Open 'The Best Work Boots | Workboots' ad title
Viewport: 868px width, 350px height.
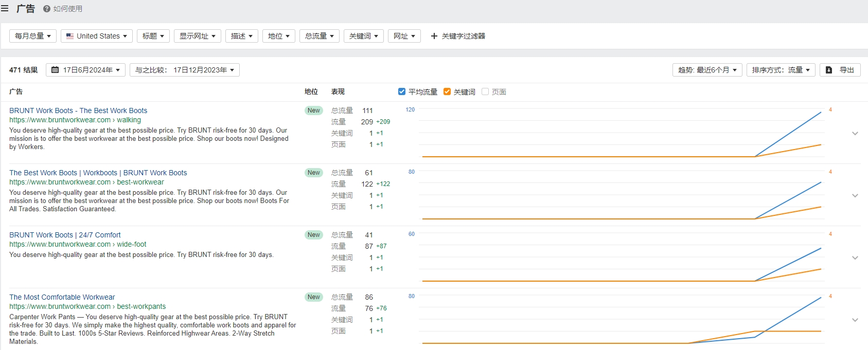98,173
